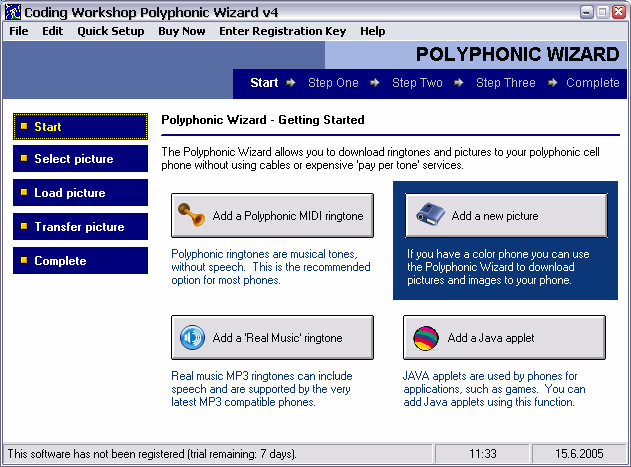Minimize the Polyphonic Wizard window
Screen dimensions: 631x467
coord(587,12)
